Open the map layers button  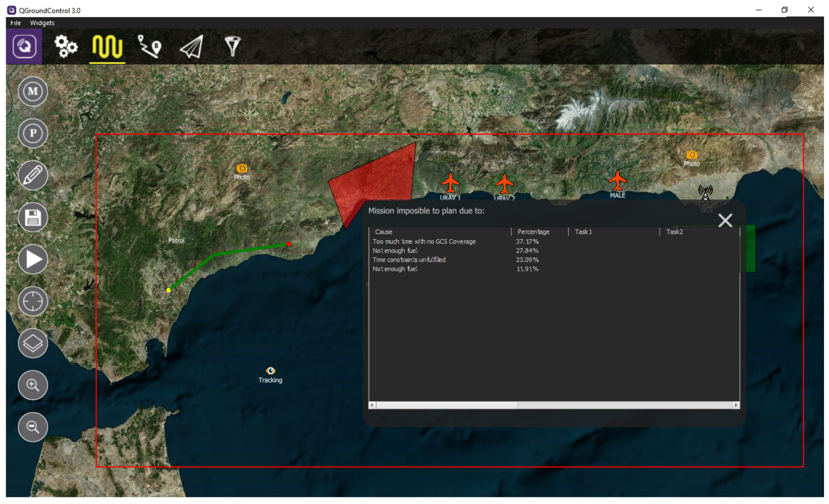click(33, 343)
